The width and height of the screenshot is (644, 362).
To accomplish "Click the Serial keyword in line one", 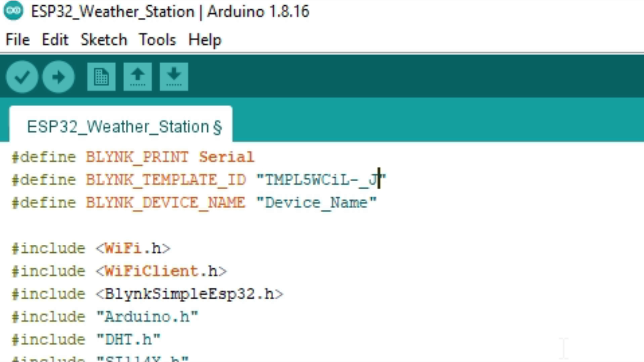I will pos(226,157).
